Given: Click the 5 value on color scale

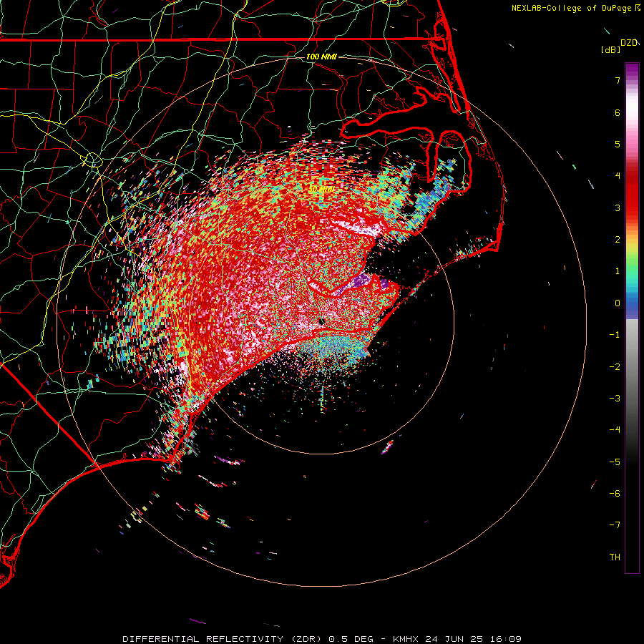Looking at the screenshot, I should coord(618,144).
